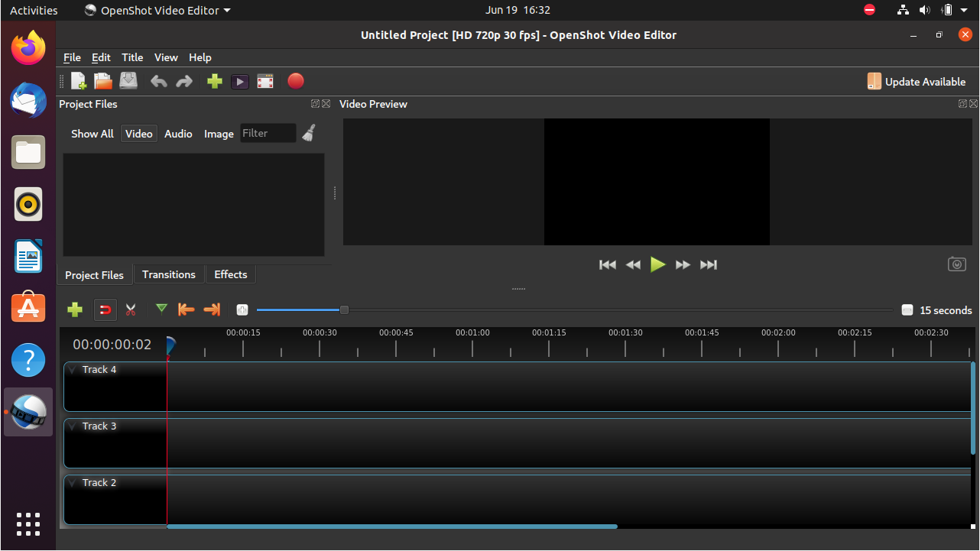Toggle the snapping magnet button

105,310
